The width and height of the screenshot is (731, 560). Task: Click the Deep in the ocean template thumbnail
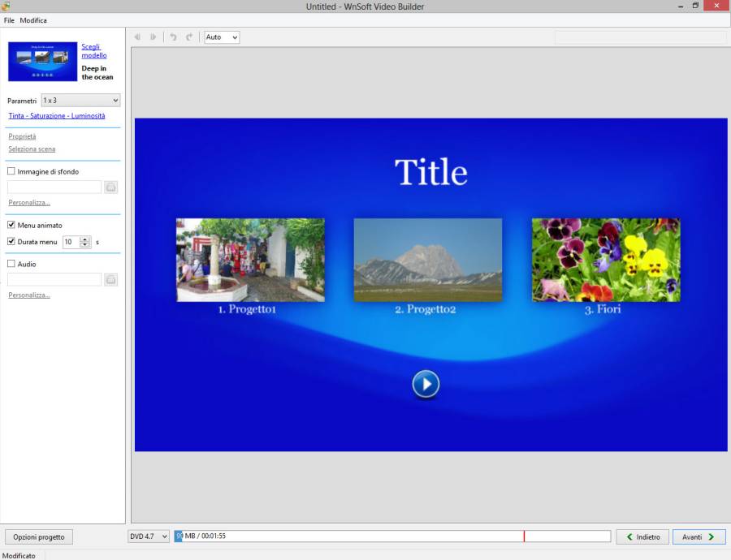(42, 62)
